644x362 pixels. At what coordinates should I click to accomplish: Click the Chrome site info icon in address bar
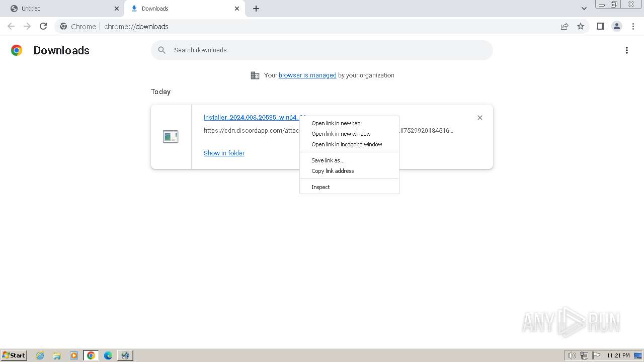63,26
